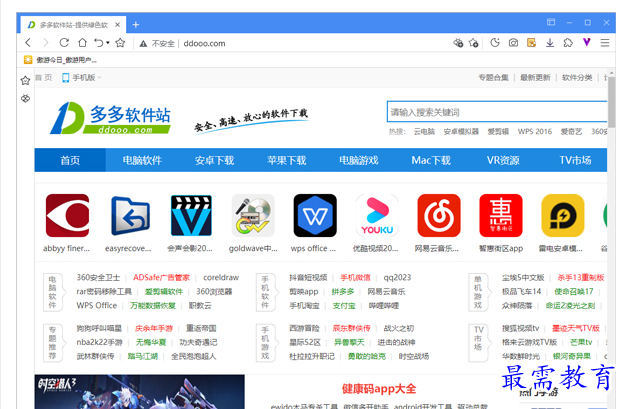Click the 健康码app大全 heading link

click(379, 389)
